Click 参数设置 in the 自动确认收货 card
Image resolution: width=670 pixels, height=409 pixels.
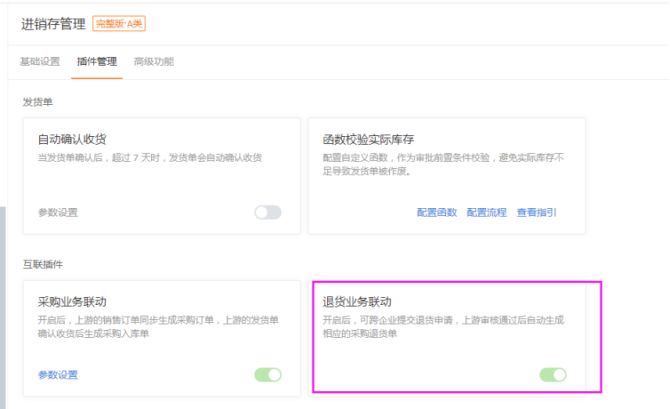(x=57, y=212)
